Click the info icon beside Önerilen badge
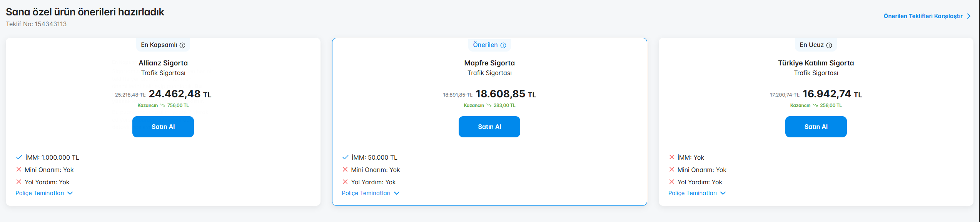The height and width of the screenshot is (222, 980). (503, 45)
